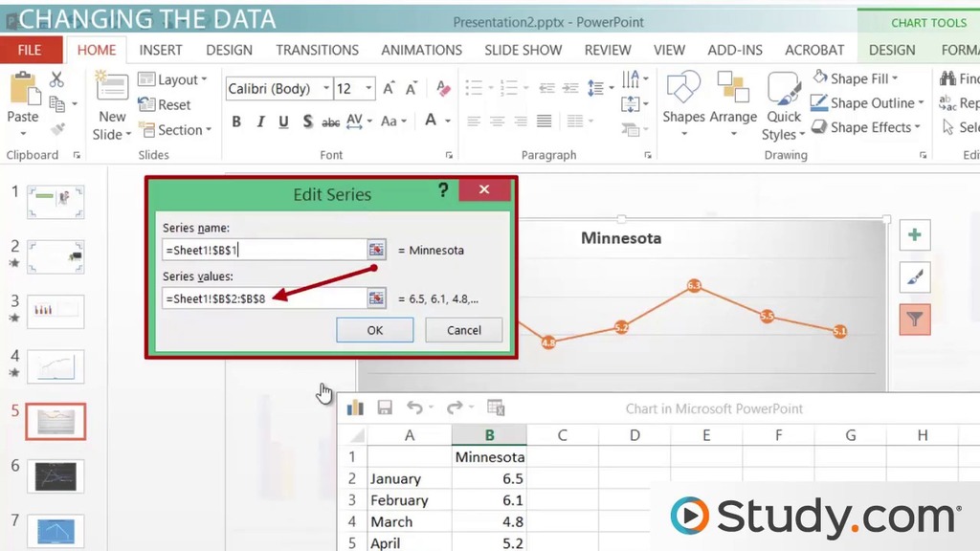
Task: Open the Calibri (Body) font name dropdown
Action: pyautogui.click(x=325, y=89)
